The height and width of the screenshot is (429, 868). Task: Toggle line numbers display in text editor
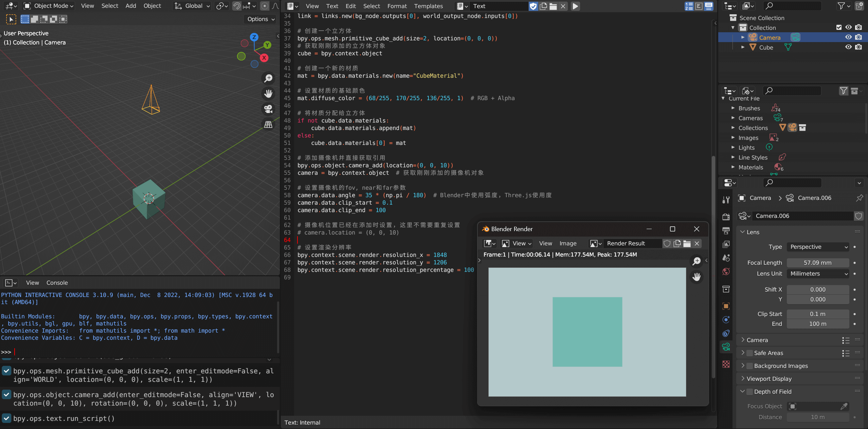[x=689, y=6]
